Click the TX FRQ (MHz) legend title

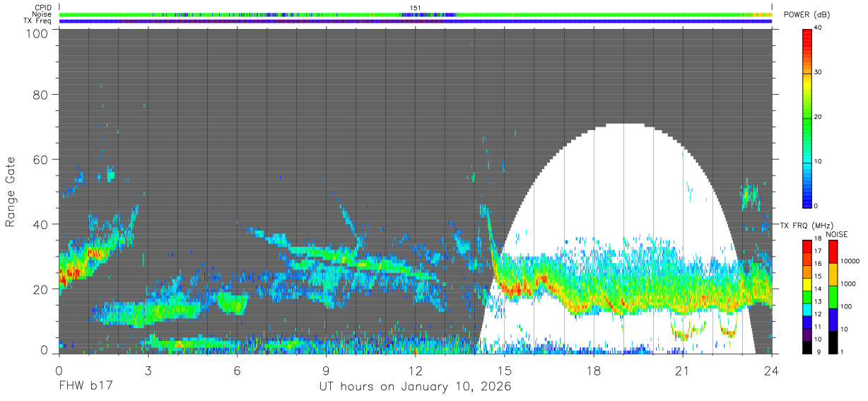coord(807,225)
